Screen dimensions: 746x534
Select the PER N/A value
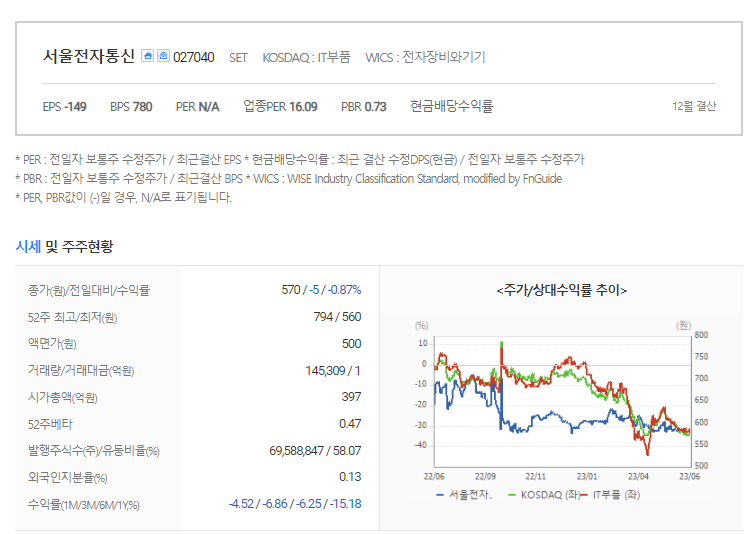(197, 107)
